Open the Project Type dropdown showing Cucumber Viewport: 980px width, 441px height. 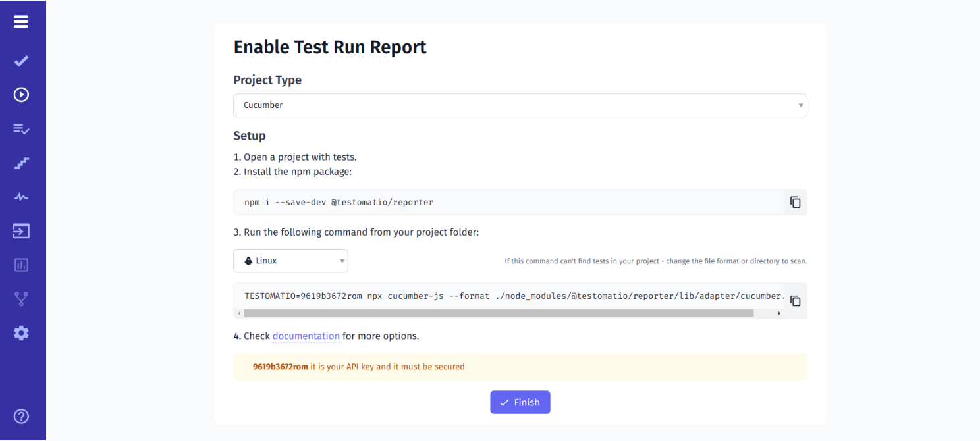520,105
